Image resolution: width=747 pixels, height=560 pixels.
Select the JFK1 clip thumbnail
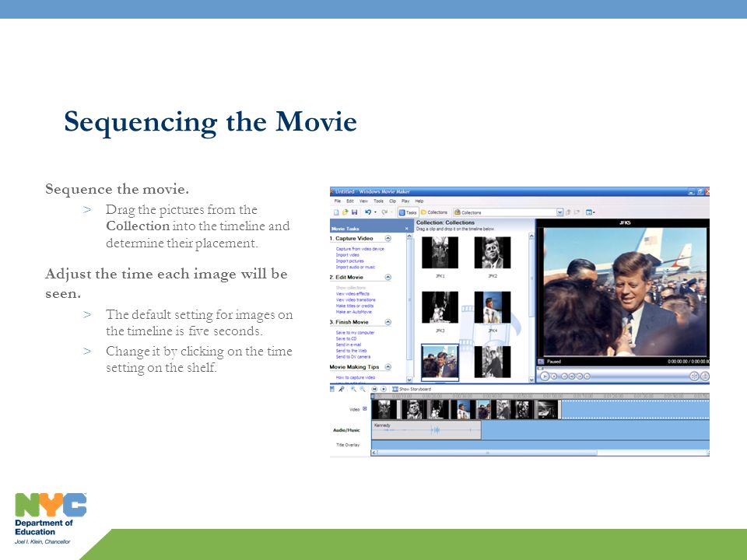pyautogui.click(x=440, y=253)
